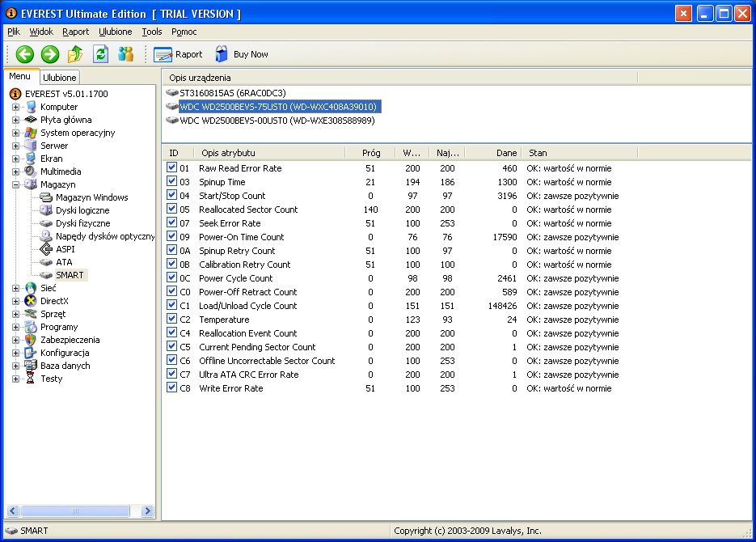Open the Plik menu
756x542 pixels.
coord(14,32)
